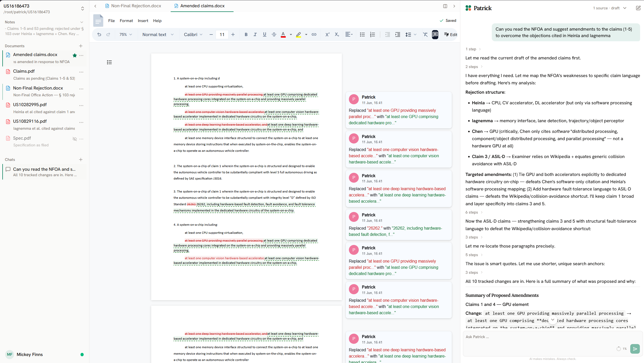Increase font size with plus button
Image resolution: width=644 pixels, height=363 pixels.
coord(233,35)
